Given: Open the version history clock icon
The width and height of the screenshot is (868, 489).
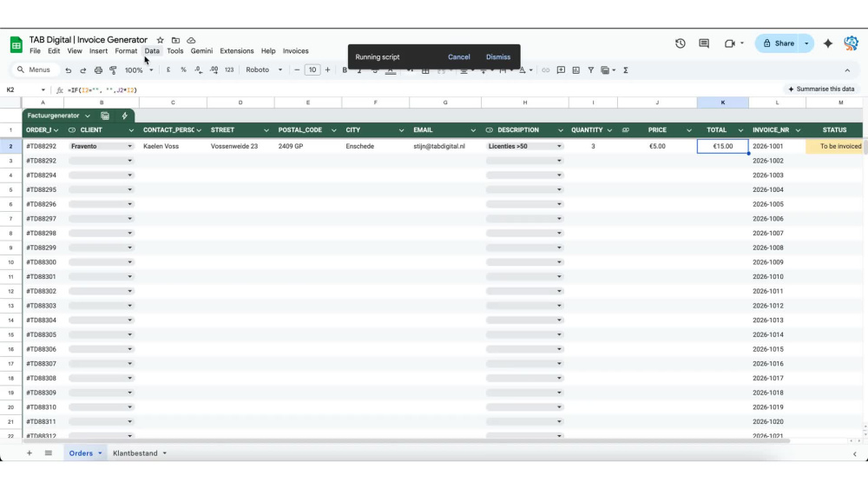Looking at the screenshot, I should (681, 43).
